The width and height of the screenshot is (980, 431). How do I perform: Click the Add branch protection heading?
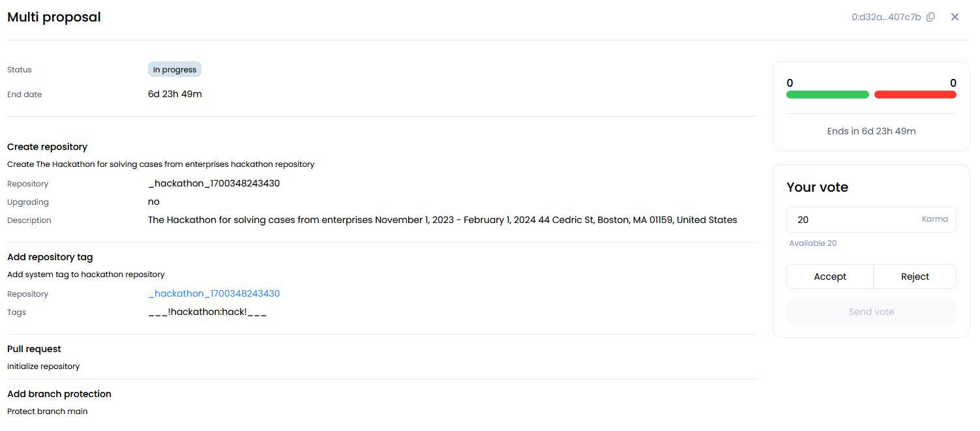click(x=59, y=394)
